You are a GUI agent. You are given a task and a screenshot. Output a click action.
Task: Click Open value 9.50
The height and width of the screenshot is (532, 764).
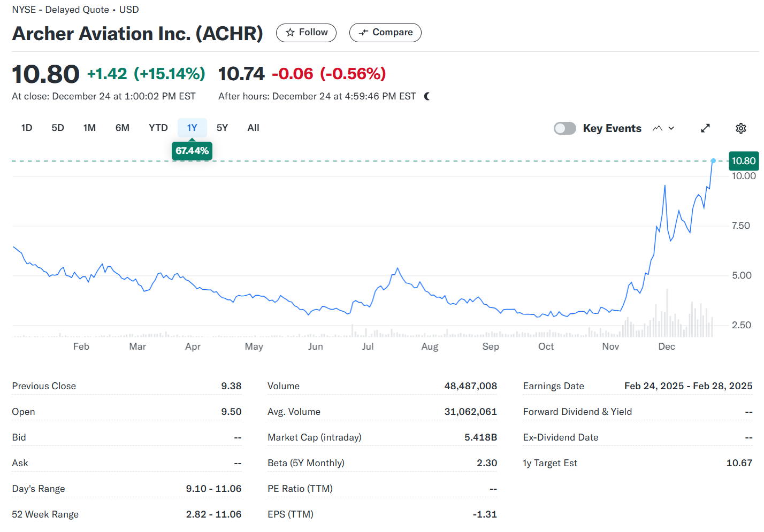click(231, 412)
